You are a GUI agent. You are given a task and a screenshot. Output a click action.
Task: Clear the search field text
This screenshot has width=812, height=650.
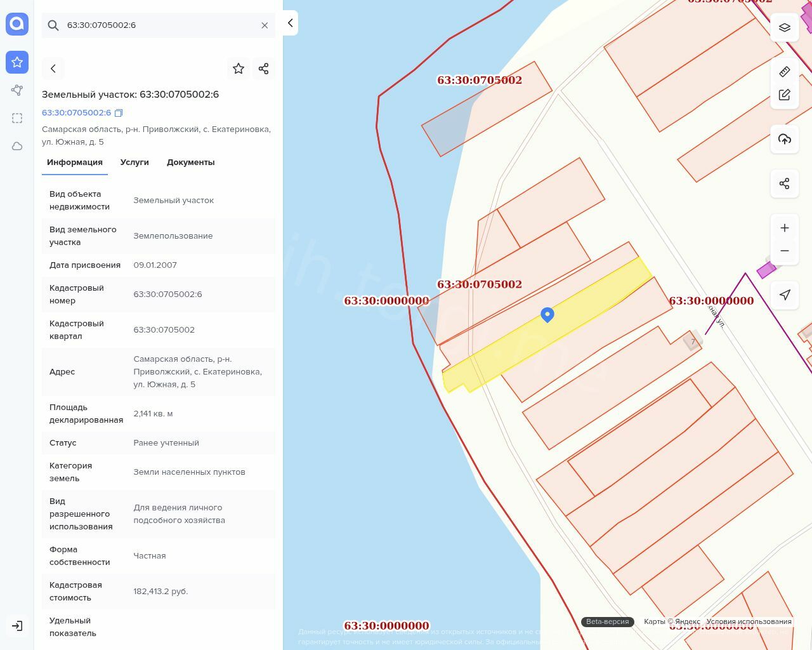265,25
